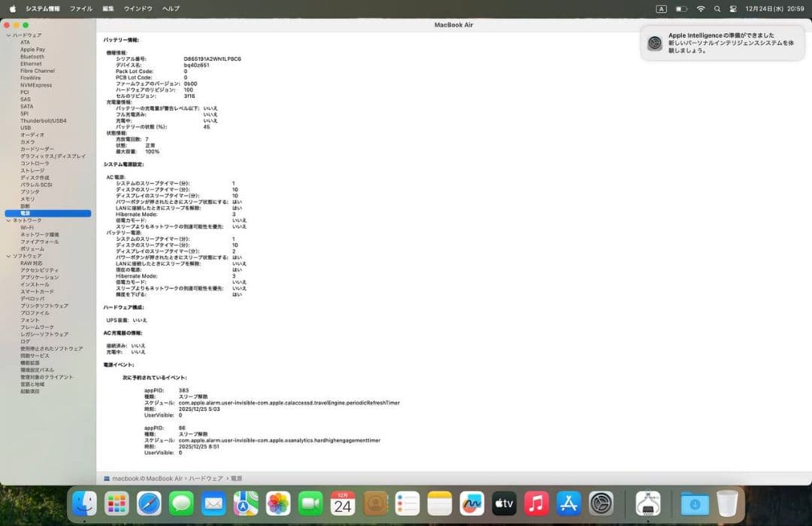The image size is (812, 526).
Task: Collapse the ネットワーク section in the sidebar
Action: point(7,220)
